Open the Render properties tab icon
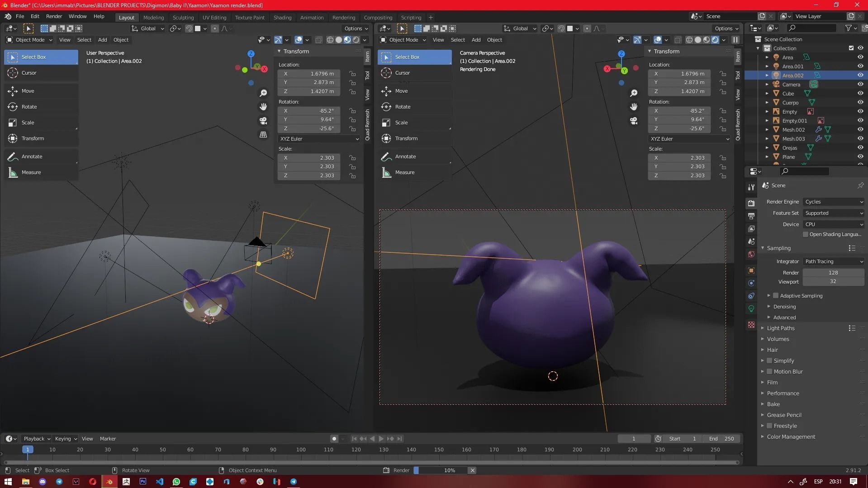The image size is (868, 488). click(751, 204)
